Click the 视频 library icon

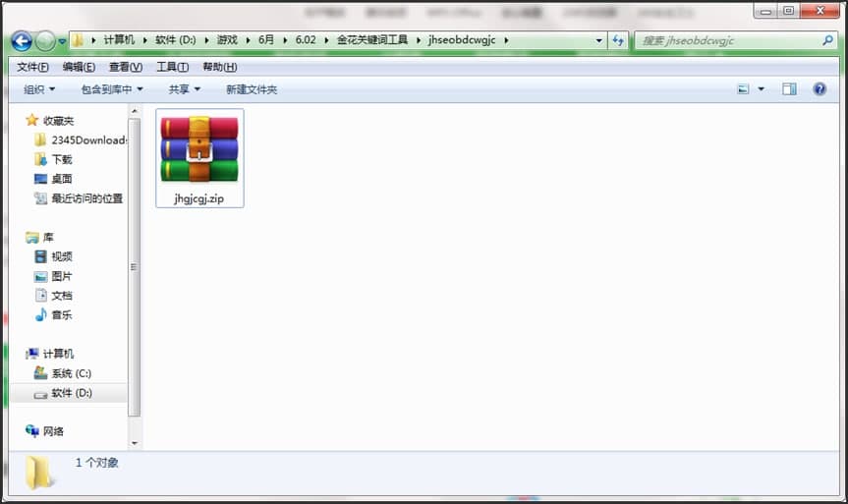coord(40,256)
